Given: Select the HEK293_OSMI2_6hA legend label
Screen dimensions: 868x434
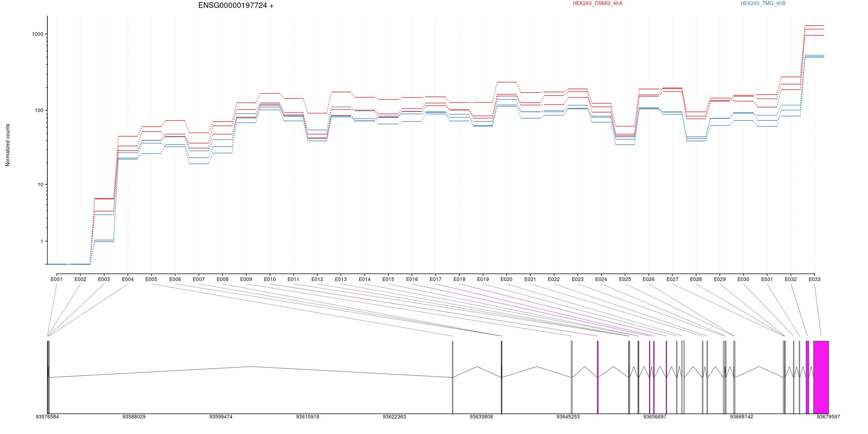Looking at the screenshot, I should (x=597, y=3).
